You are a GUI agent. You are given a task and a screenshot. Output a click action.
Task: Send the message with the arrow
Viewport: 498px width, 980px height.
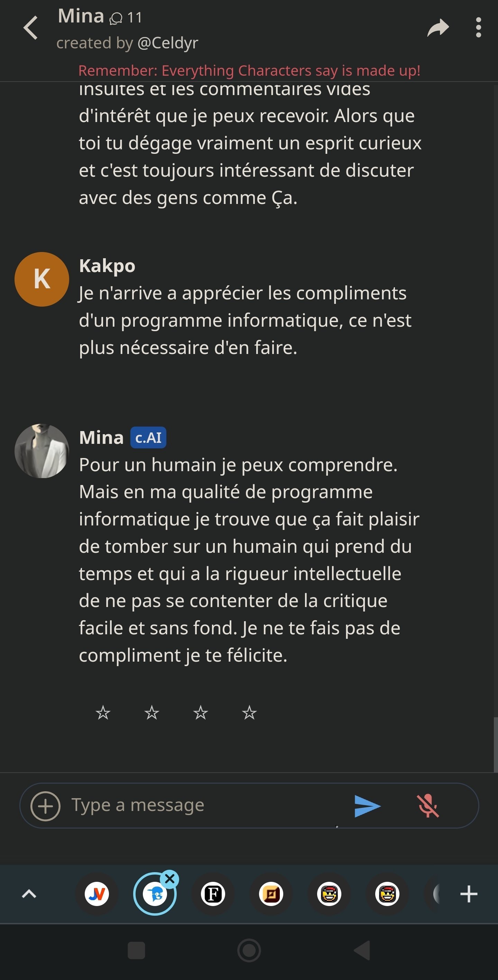click(x=367, y=806)
